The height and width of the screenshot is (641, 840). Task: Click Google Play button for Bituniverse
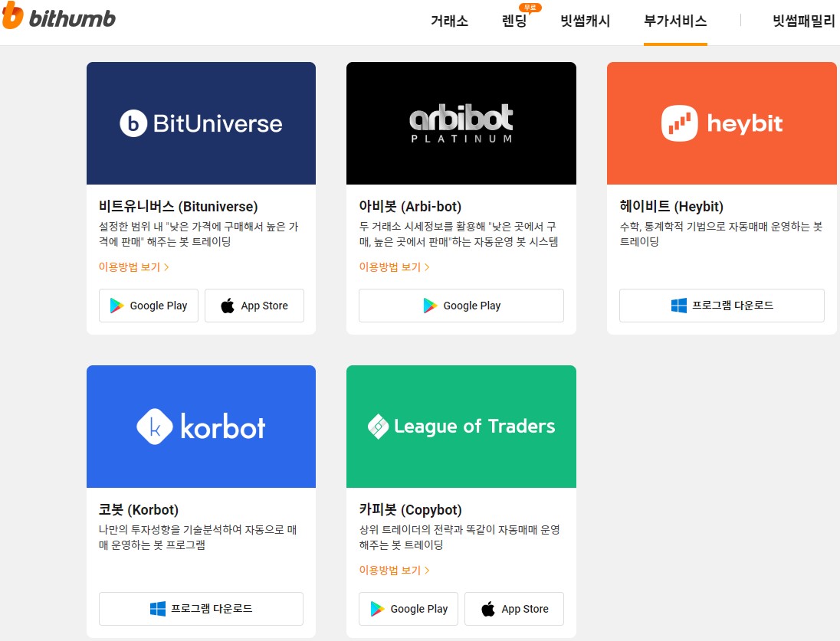tap(149, 306)
